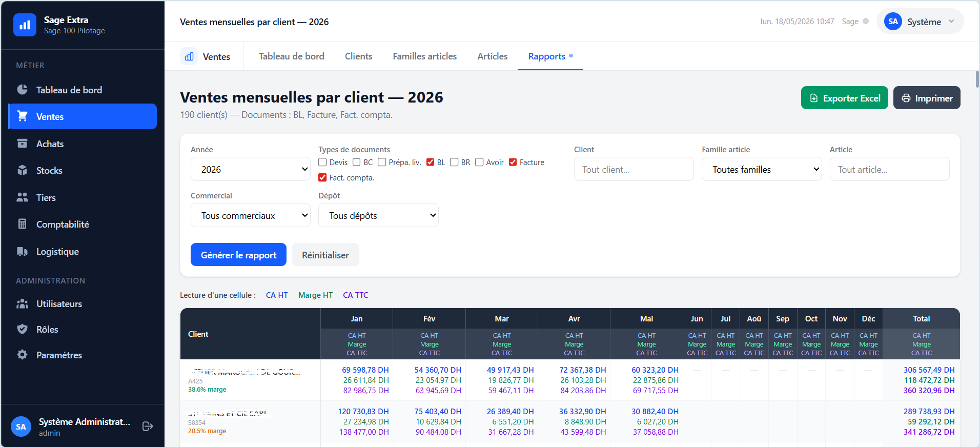The height and width of the screenshot is (447, 980).
Task: Open the Toutes familles dropdown
Action: [x=762, y=169]
